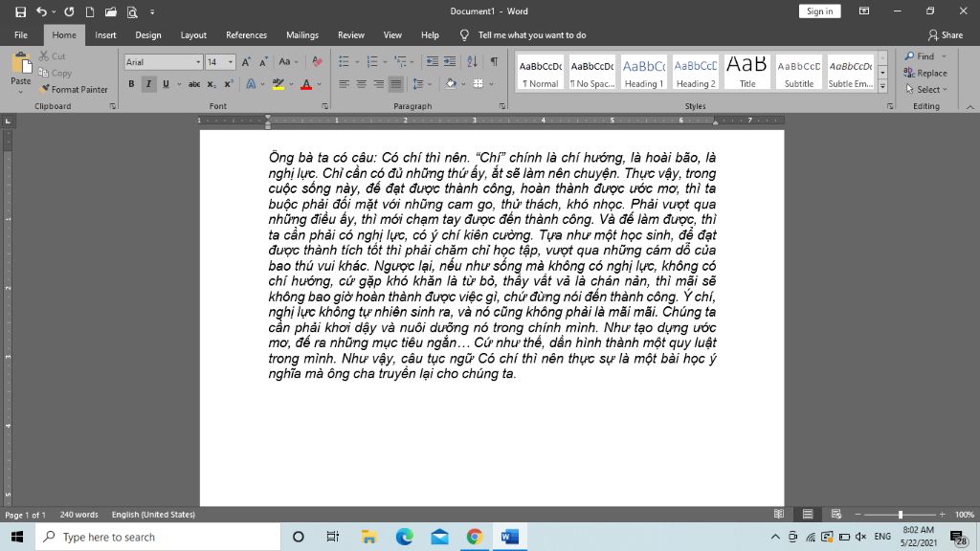Toggle strikethrough formatting

(194, 84)
